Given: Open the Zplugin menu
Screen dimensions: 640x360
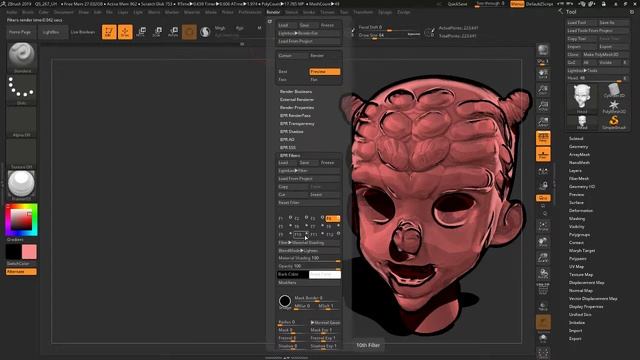Looking at the screenshot, I should click(385, 12).
